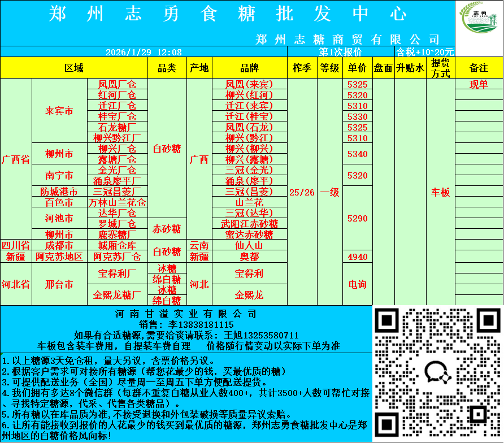Select the 2026/1/29 12:08 timestamp
This screenshot has width=504, height=443.
144,52
